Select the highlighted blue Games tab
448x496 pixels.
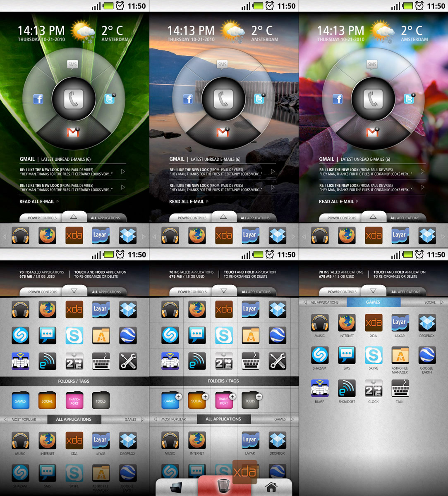click(x=373, y=303)
